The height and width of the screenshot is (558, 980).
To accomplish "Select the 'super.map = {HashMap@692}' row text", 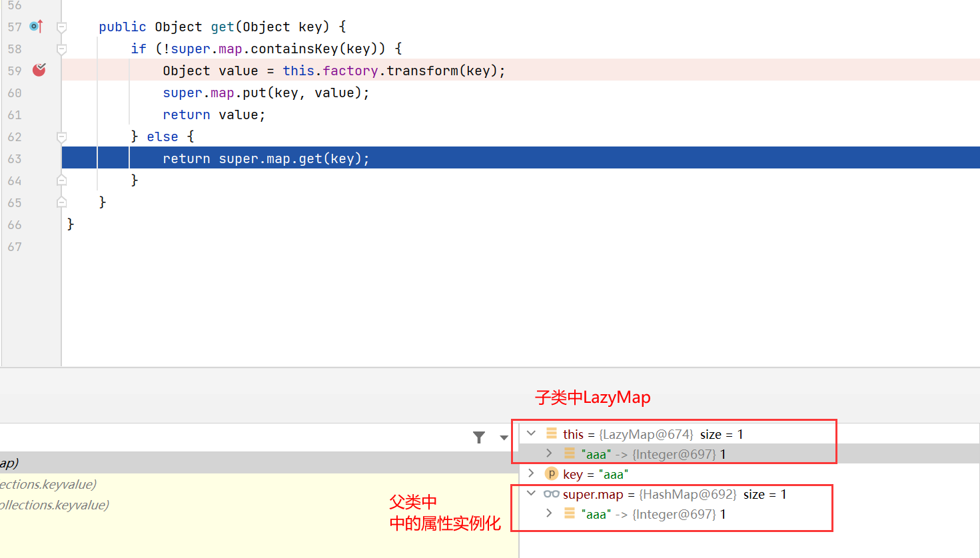I will click(x=675, y=494).
